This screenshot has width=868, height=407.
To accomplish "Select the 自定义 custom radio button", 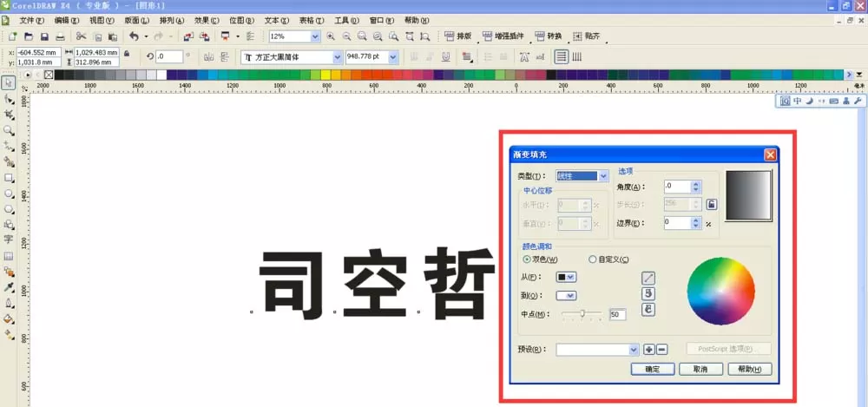I will tap(592, 259).
